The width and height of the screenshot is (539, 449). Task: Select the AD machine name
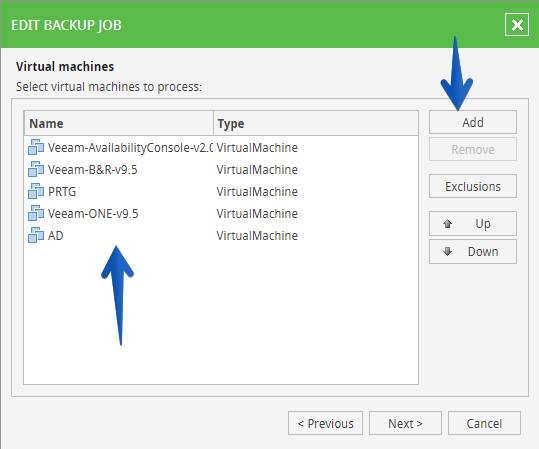click(x=56, y=236)
